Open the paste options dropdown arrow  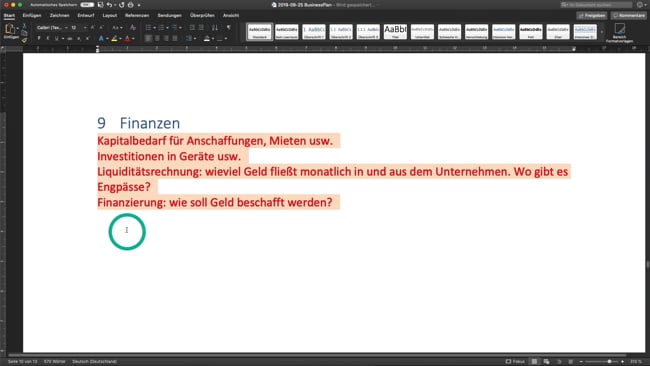pyautogui.click(x=18, y=28)
